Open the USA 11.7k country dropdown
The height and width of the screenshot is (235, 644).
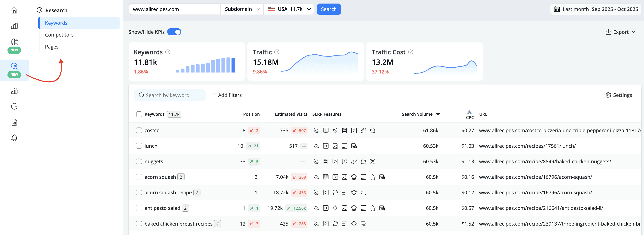(x=289, y=9)
